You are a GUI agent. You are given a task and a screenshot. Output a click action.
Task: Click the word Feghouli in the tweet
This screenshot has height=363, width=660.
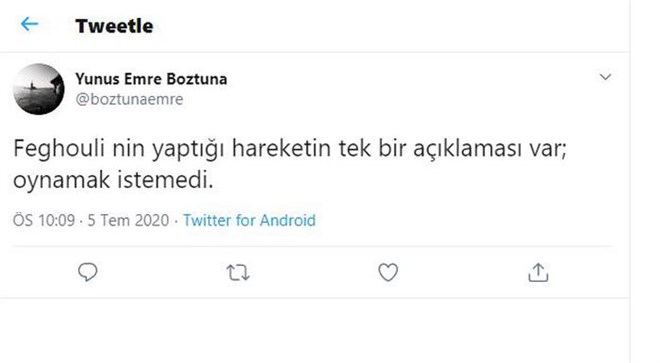click(x=59, y=149)
